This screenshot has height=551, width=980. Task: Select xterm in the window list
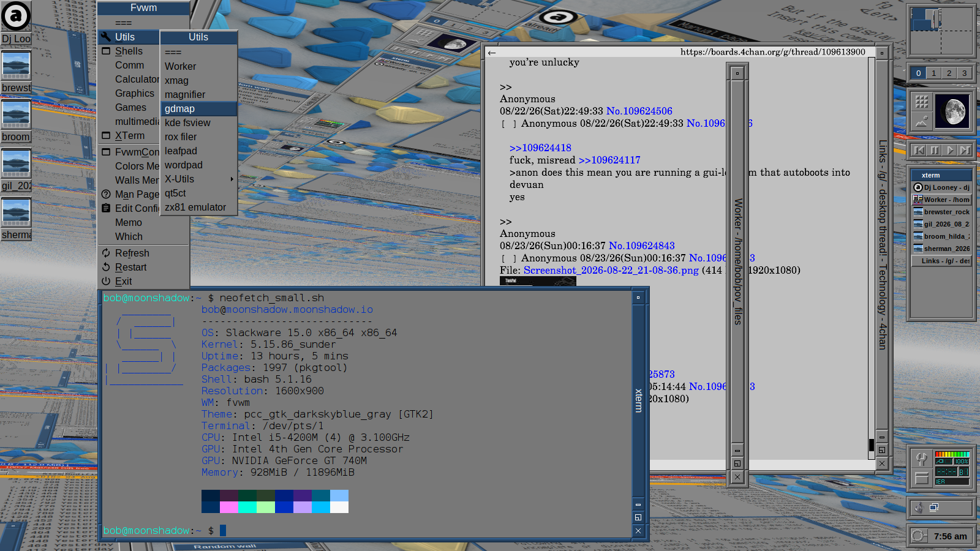941,175
